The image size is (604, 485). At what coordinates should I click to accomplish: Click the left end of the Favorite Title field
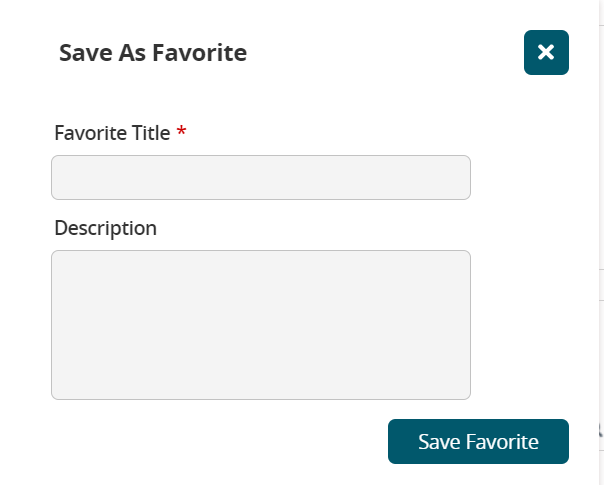(x=66, y=177)
